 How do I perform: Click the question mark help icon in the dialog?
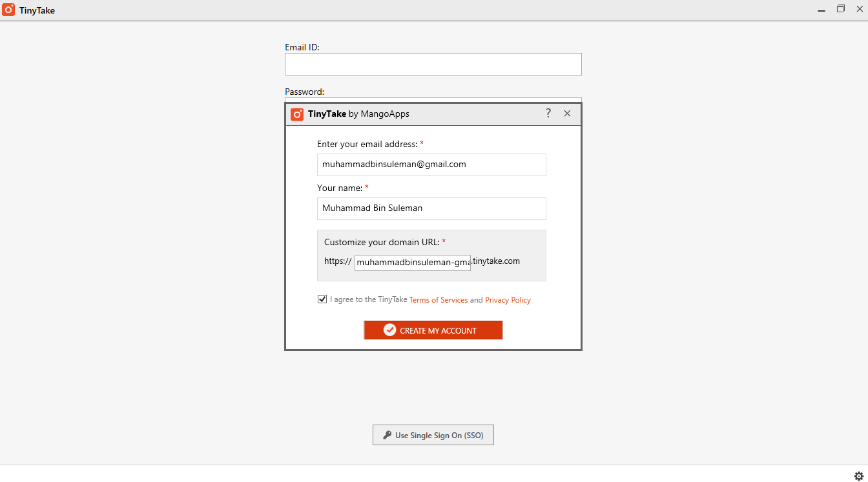[548, 114]
